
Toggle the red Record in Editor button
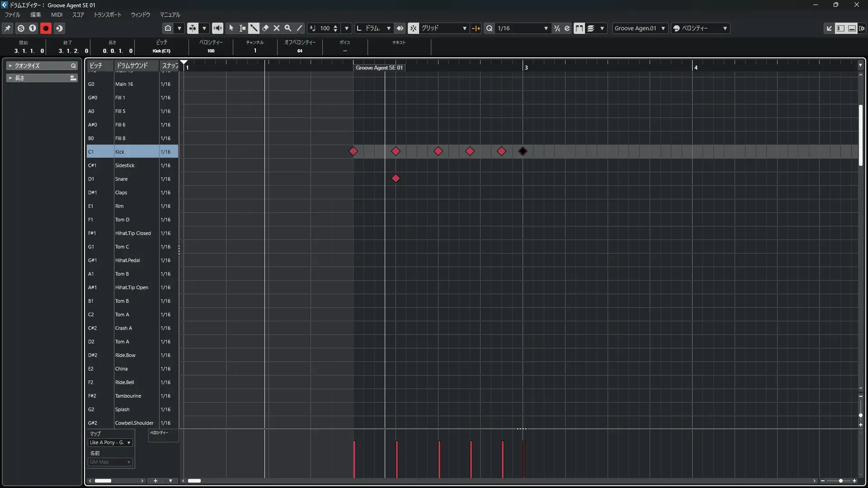coord(46,28)
